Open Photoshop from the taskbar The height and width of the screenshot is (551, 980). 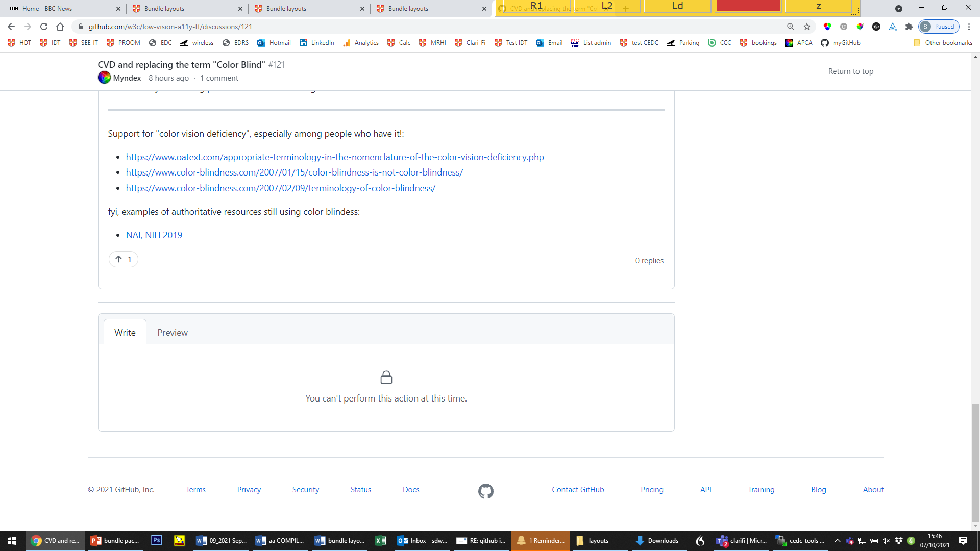tap(157, 540)
